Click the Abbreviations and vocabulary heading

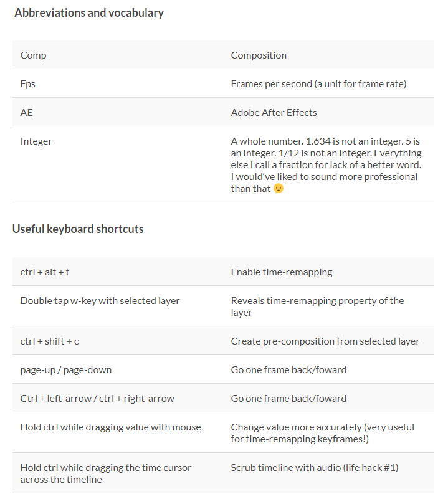[x=89, y=13]
